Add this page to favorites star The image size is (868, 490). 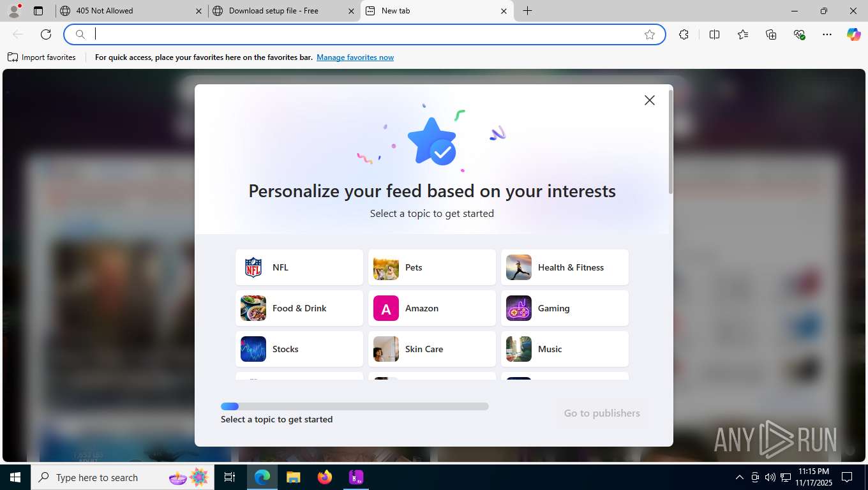[650, 34]
